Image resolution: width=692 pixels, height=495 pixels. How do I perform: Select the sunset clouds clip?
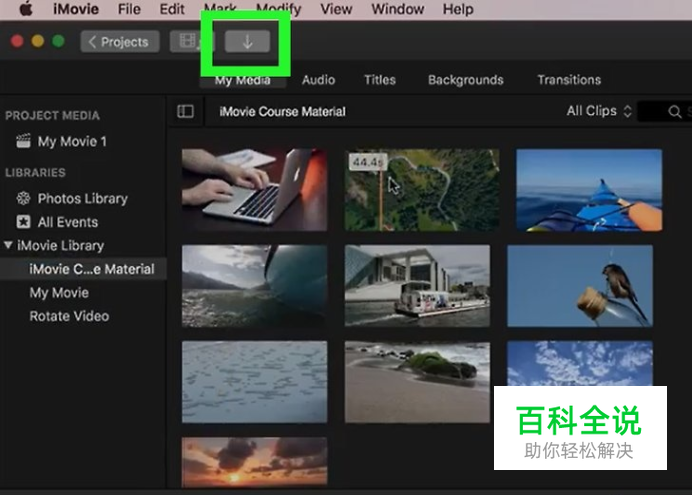coord(255,462)
